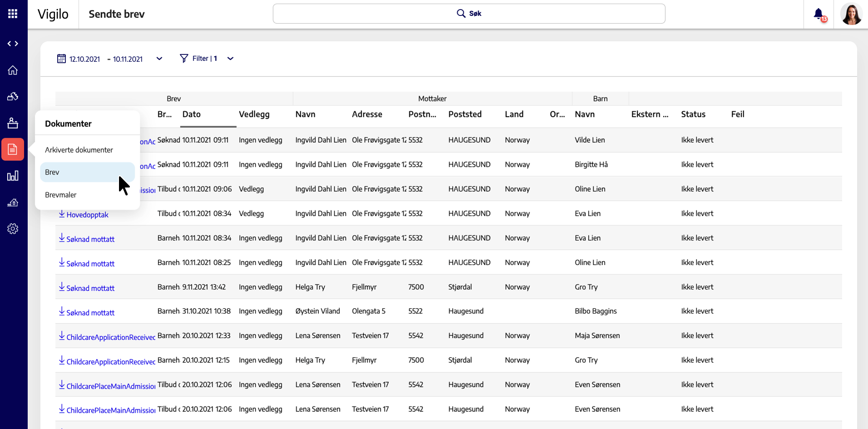Image resolution: width=868 pixels, height=429 pixels.
Task: Open ChildcareApplicationReceived link dated 20.10.2021 12:15
Action: 111,362
